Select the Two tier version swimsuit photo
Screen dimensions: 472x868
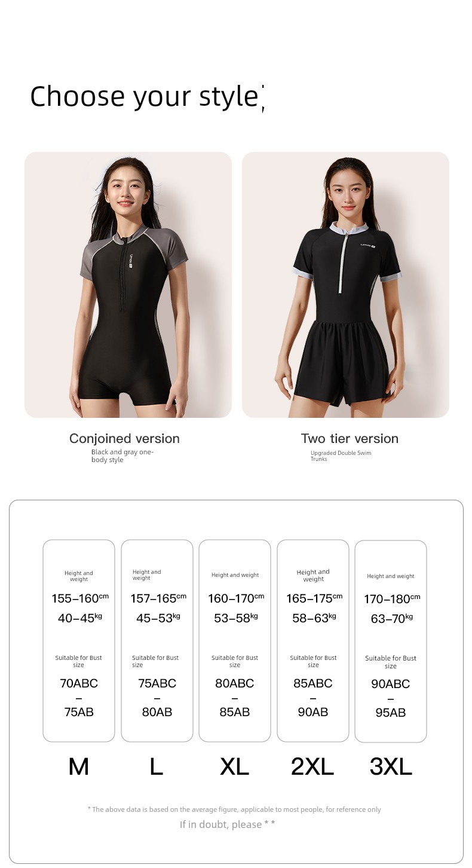pos(345,285)
